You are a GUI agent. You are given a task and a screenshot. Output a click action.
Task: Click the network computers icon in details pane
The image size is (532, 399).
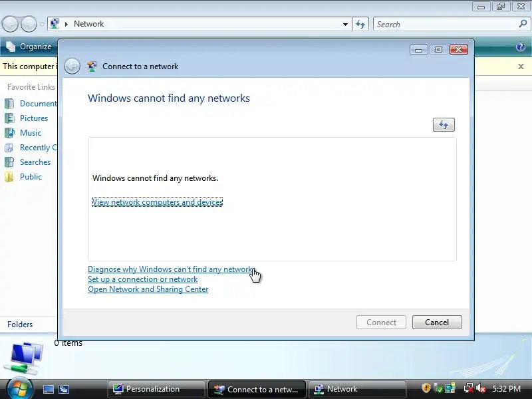click(24, 358)
